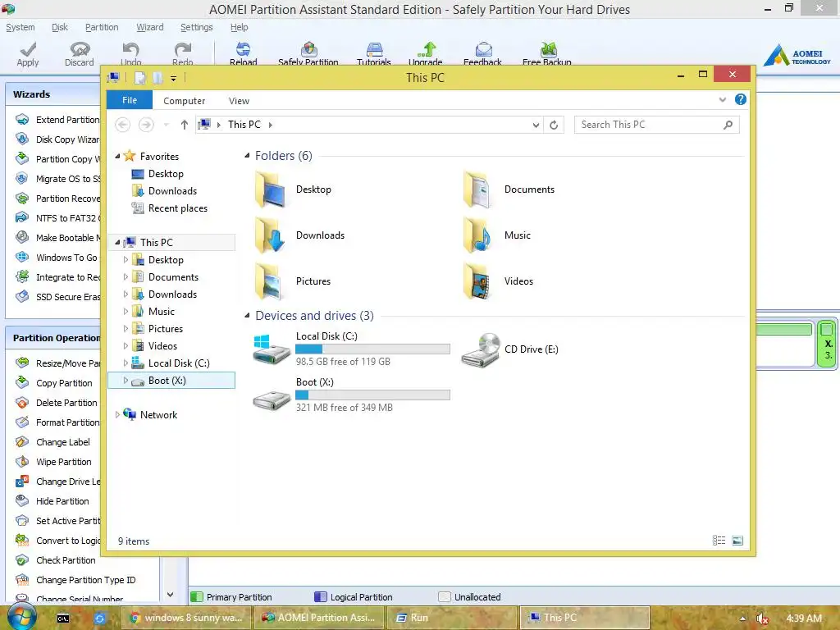Switch to large thumbnails view layout
Screen dimensions: 840x630
737,541
